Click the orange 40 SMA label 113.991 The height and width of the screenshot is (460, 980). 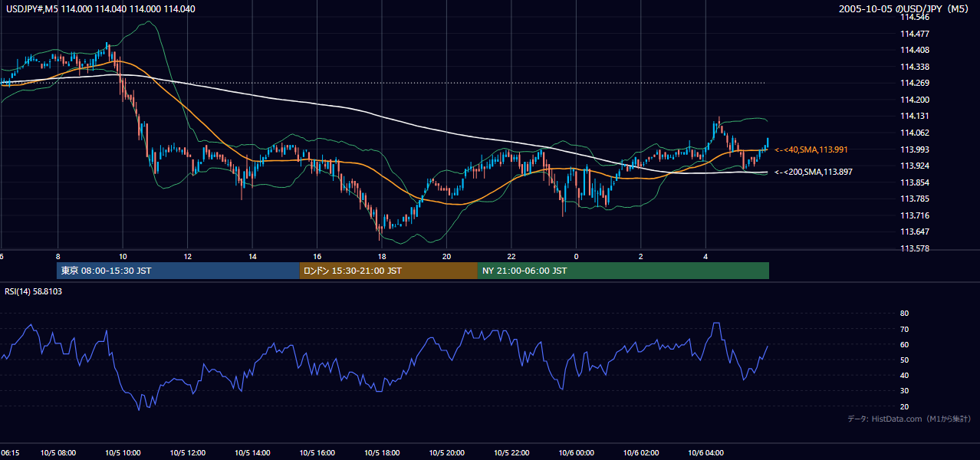click(x=811, y=149)
